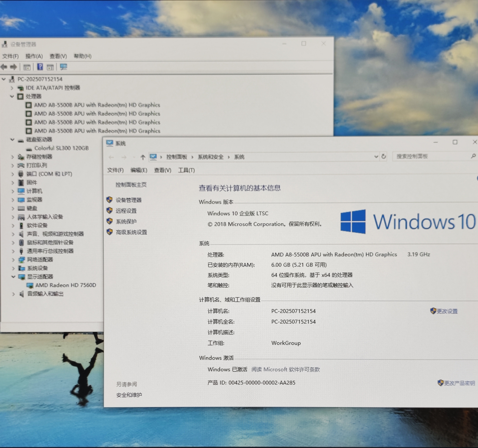Expand the 通用串行总线控制器 node
This screenshot has height=448, width=478.
click(13, 251)
